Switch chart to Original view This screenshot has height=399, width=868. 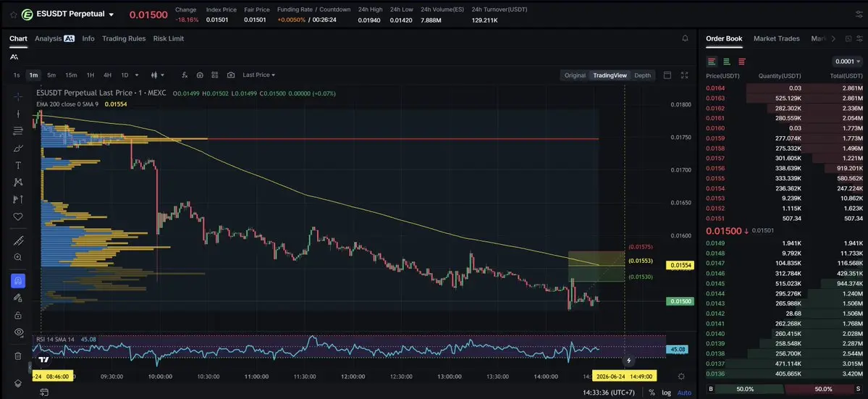point(575,75)
